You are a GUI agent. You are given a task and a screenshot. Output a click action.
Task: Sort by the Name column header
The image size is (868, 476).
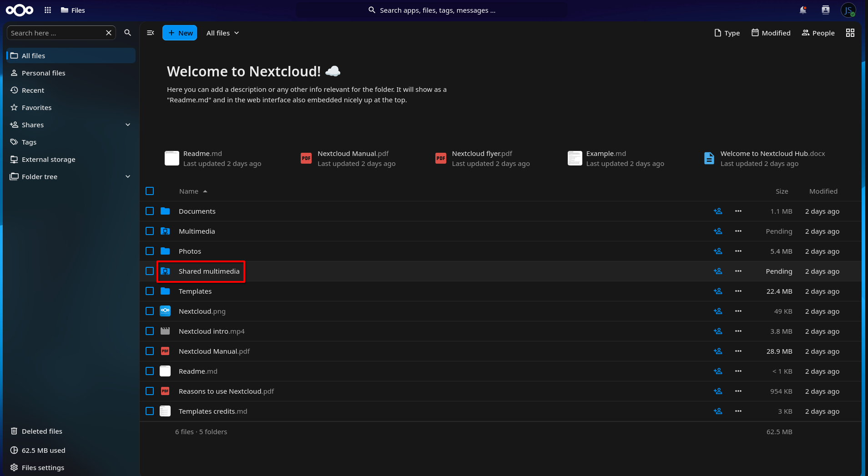(x=193, y=191)
